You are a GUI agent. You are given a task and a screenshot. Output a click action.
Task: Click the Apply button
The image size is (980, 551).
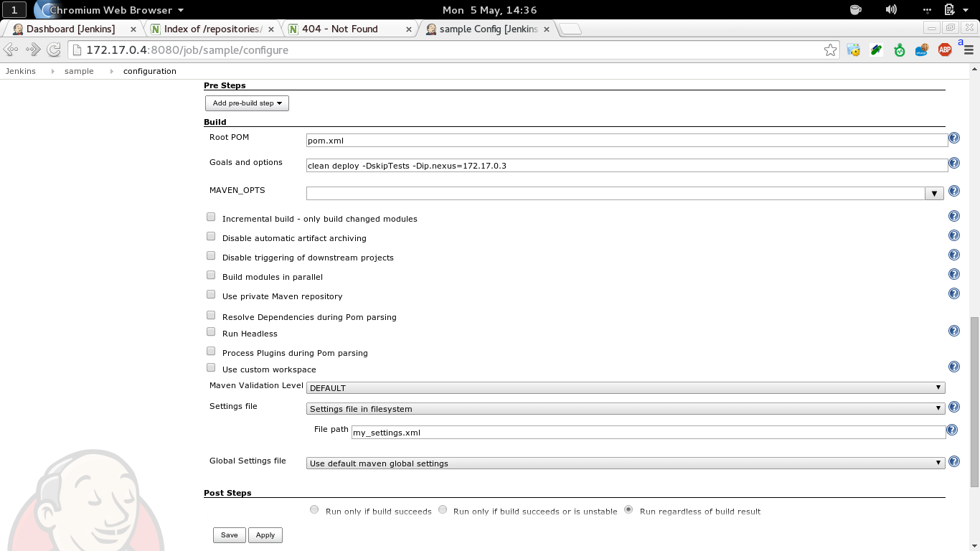coord(265,535)
